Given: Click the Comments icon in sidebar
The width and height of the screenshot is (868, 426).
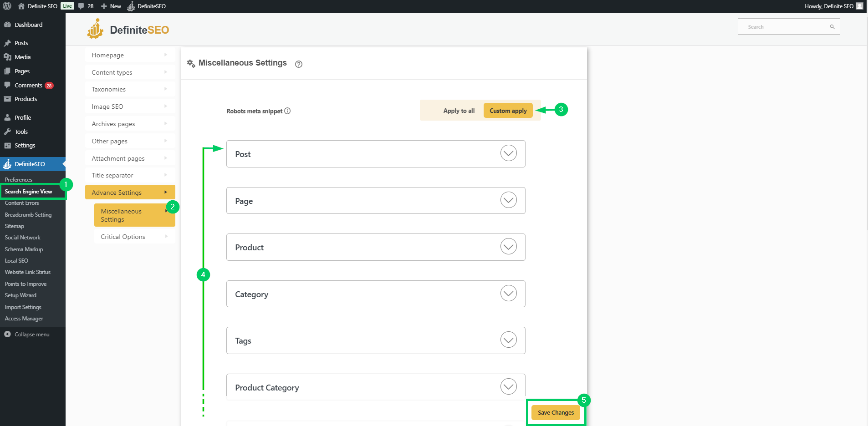Looking at the screenshot, I should (x=7, y=85).
